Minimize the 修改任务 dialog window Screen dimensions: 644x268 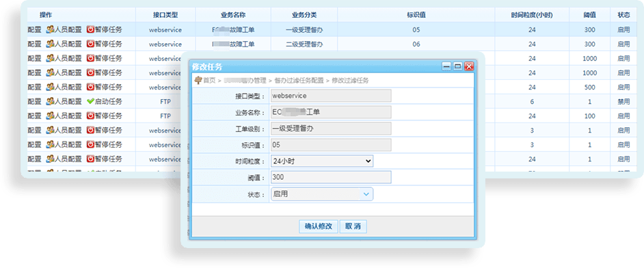(x=446, y=66)
